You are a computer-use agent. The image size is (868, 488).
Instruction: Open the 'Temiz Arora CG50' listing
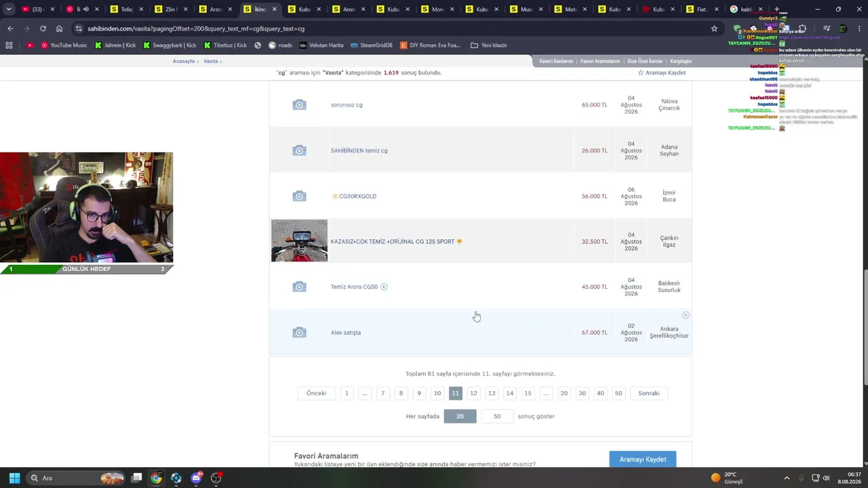pyautogui.click(x=354, y=287)
